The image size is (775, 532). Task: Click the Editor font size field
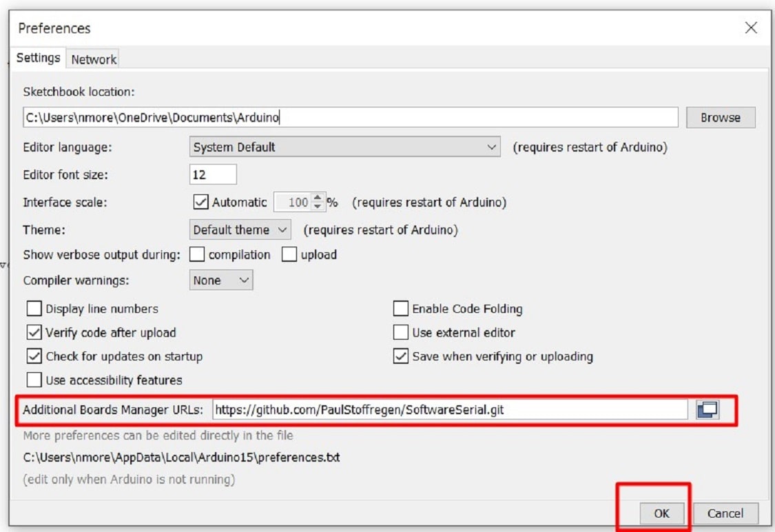coord(213,174)
